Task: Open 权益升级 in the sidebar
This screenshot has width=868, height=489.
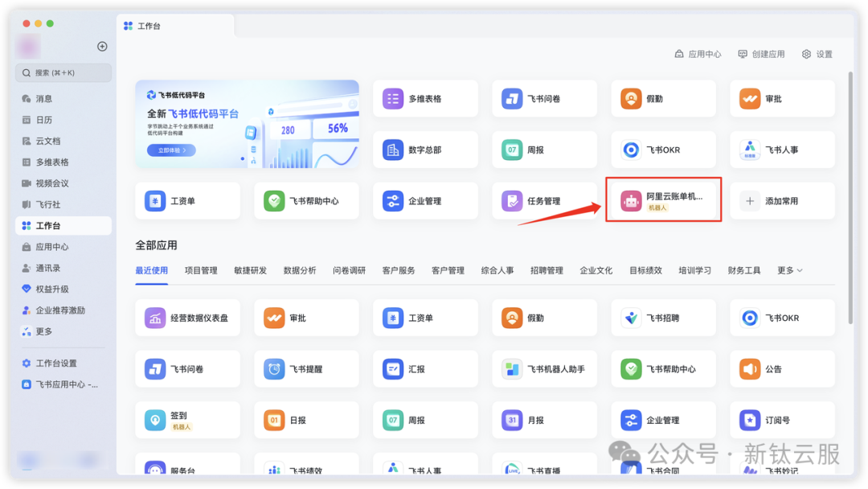Action: (63, 289)
